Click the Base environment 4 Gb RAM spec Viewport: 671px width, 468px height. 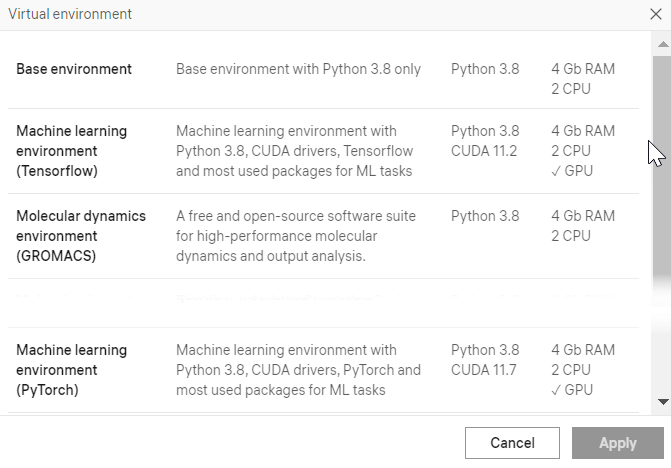pyautogui.click(x=583, y=69)
